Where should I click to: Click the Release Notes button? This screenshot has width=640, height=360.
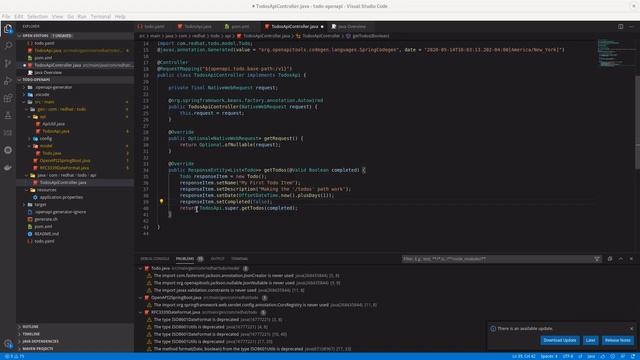click(618, 340)
